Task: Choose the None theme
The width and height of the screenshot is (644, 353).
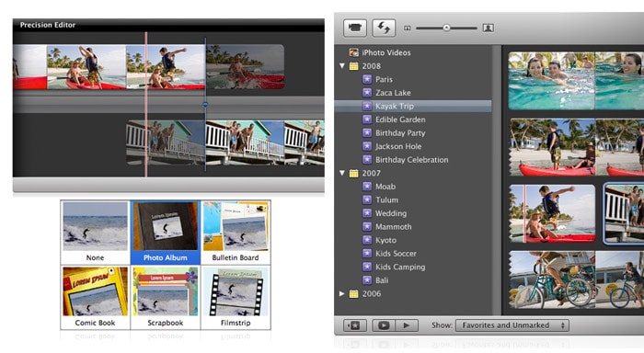Action: (x=96, y=233)
